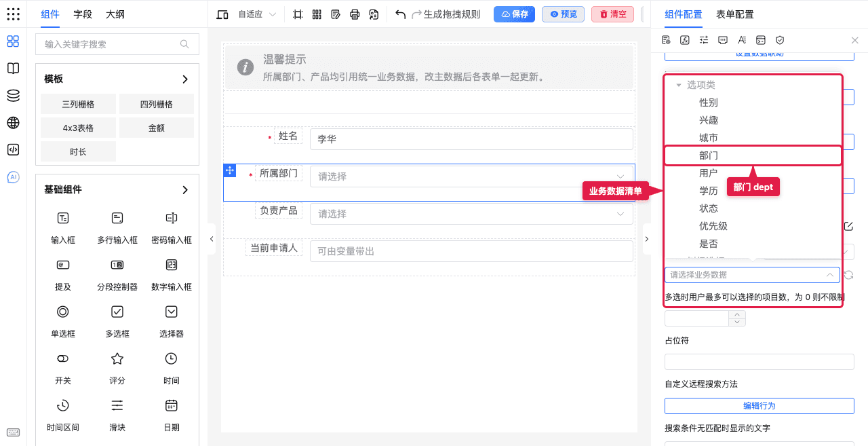This screenshot has width=868, height=446.
Task: Open the text style icon in right panel
Action: [x=742, y=40]
